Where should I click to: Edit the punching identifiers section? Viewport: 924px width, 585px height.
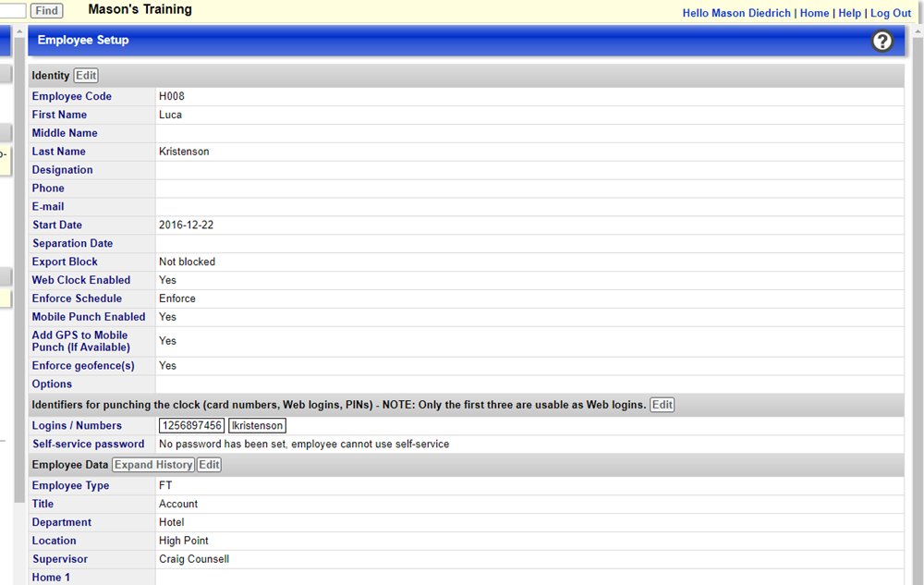662,404
